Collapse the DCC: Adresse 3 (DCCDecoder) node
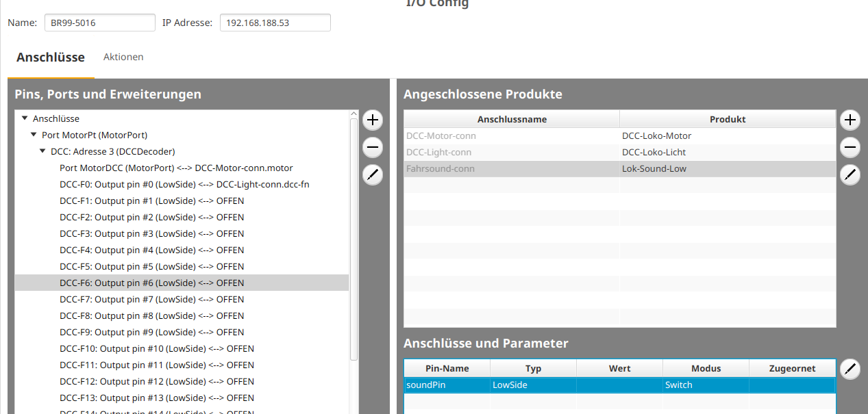 42,151
